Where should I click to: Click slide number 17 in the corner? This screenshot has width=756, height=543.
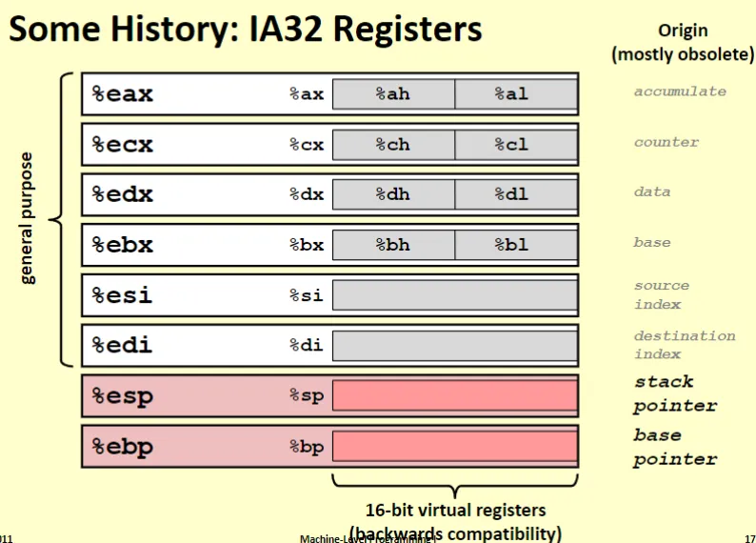click(x=748, y=538)
